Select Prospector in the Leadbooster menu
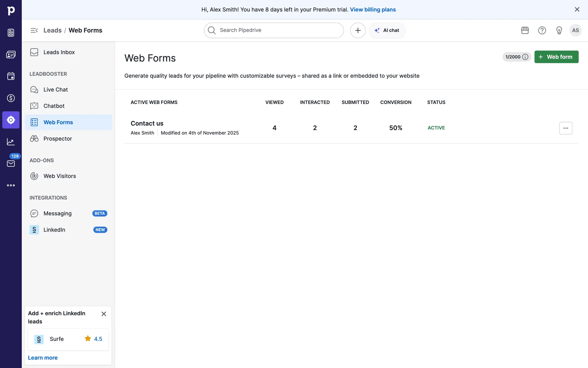The height and width of the screenshot is (368, 588). coord(58,139)
